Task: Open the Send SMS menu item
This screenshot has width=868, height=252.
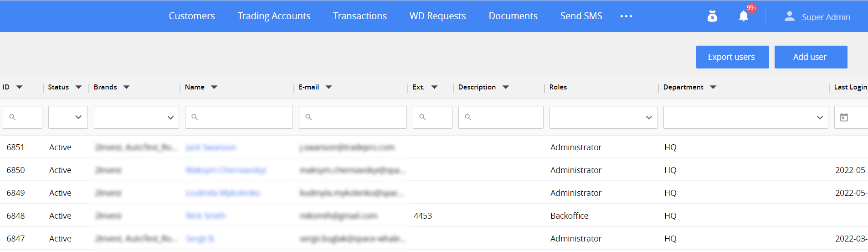Action: (x=581, y=16)
